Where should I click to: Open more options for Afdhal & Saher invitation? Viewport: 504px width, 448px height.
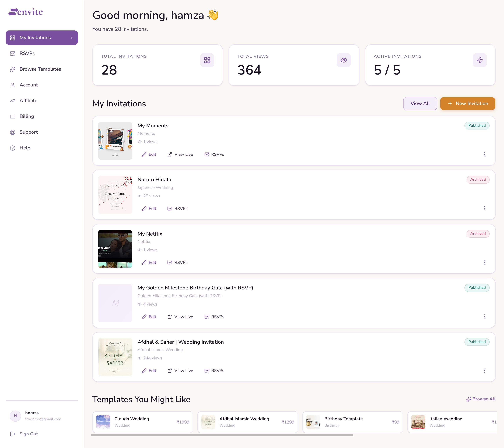(485, 371)
